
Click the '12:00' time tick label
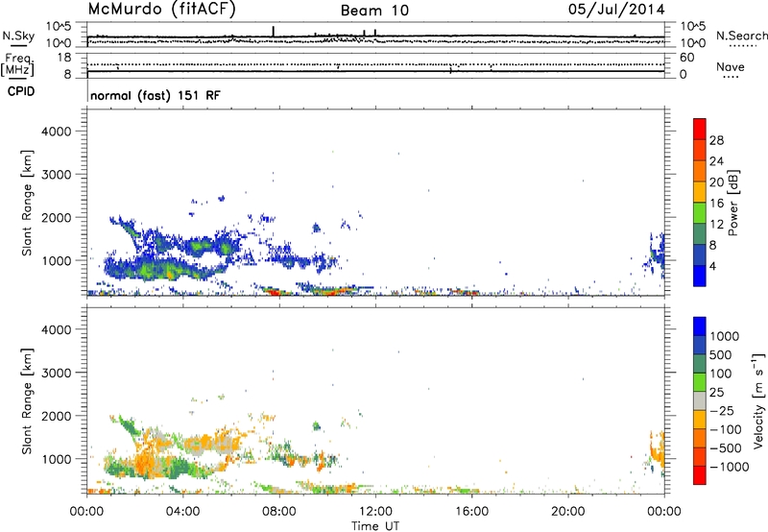[x=375, y=512]
